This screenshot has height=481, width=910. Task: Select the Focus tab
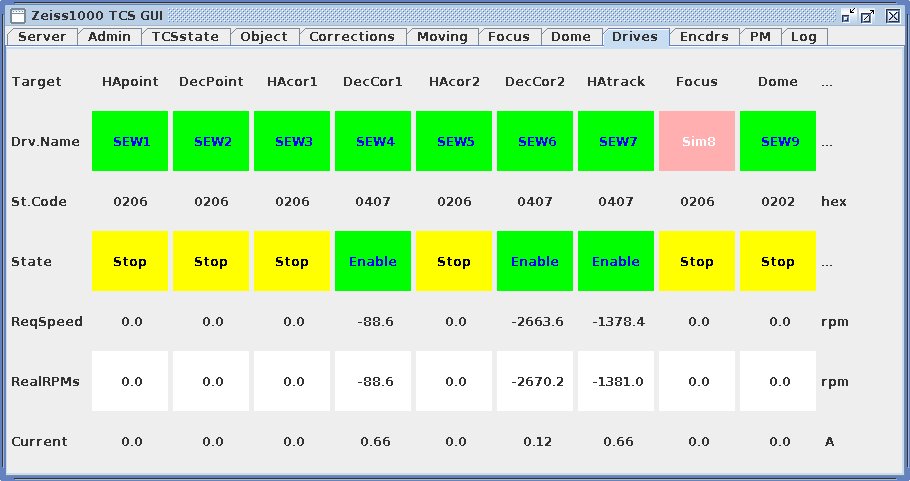[509, 37]
